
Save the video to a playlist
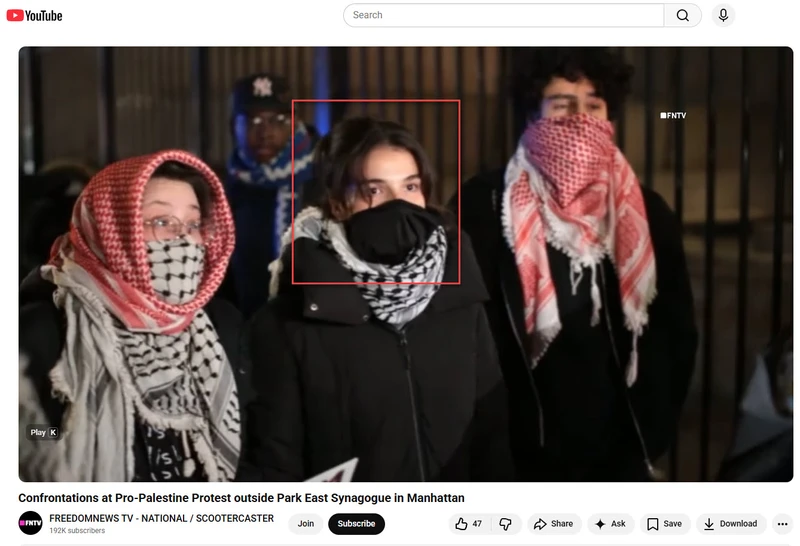pyautogui.click(x=664, y=524)
